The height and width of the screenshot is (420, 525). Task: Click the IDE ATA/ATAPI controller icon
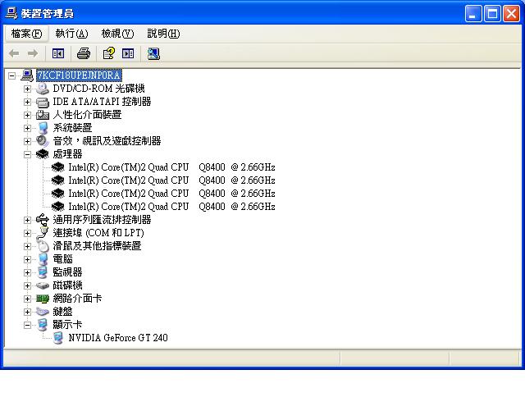(x=43, y=102)
